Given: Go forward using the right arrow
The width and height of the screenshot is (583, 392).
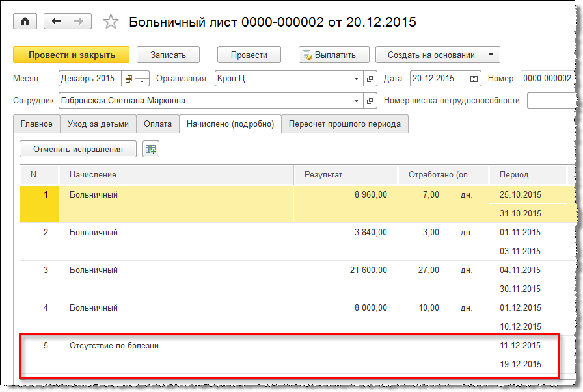Looking at the screenshot, I should click(79, 21).
